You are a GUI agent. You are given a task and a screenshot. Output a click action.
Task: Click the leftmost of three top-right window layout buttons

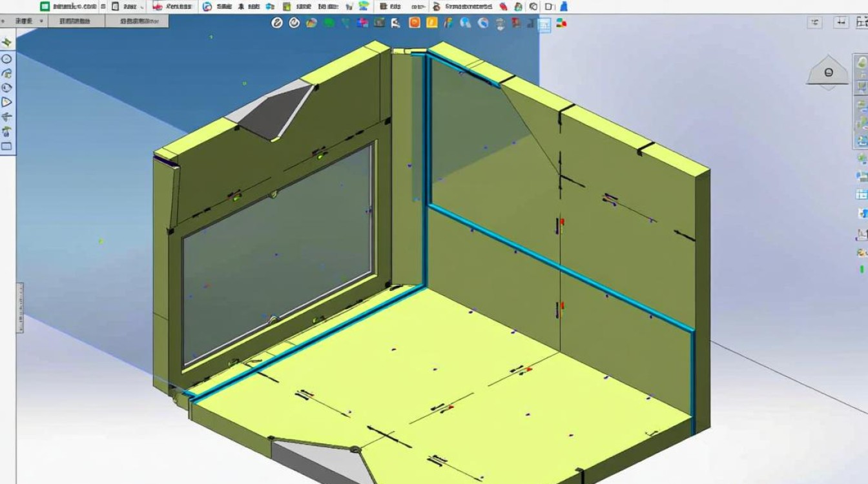pyautogui.click(x=815, y=23)
